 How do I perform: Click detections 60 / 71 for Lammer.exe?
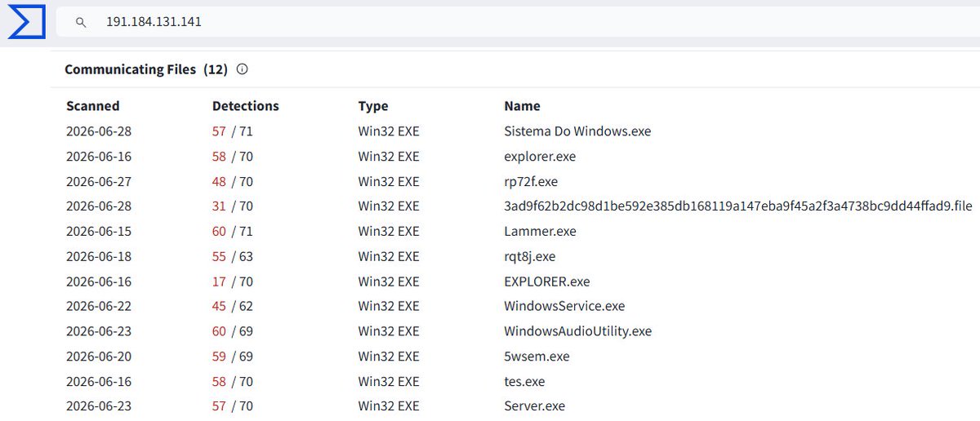click(x=233, y=232)
